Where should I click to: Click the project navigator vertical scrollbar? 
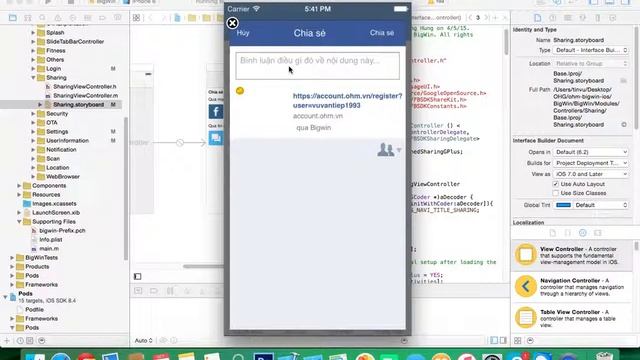(125, 188)
